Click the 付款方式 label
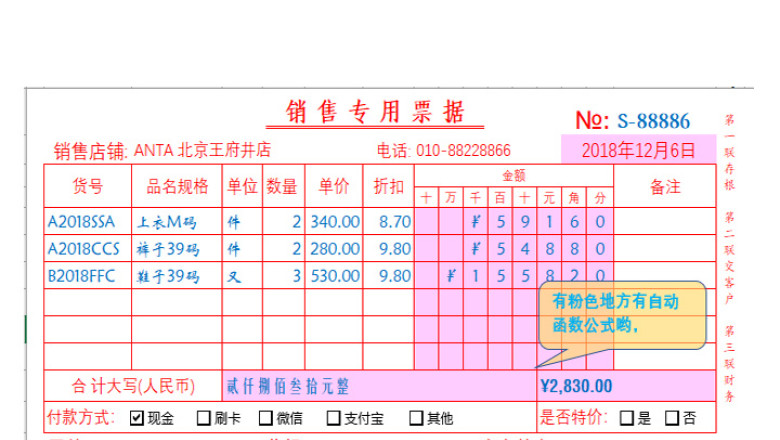780x440 pixels. pyautogui.click(x=81, y=418)
